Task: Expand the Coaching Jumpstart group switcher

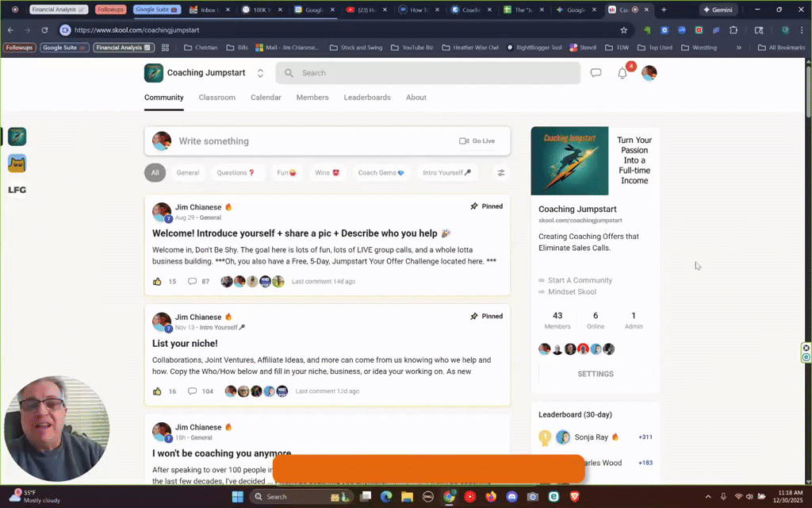Action: pyautogui.click(x=260, y=73)
